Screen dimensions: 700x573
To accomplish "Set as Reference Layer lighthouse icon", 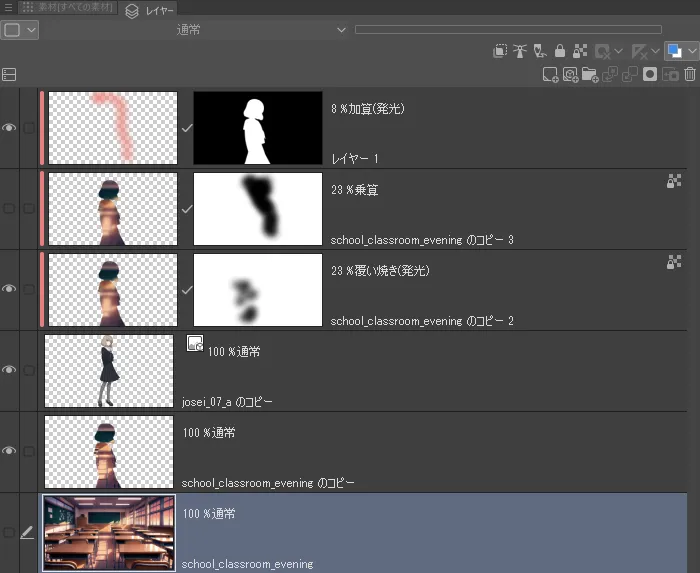I will (520, 51).
